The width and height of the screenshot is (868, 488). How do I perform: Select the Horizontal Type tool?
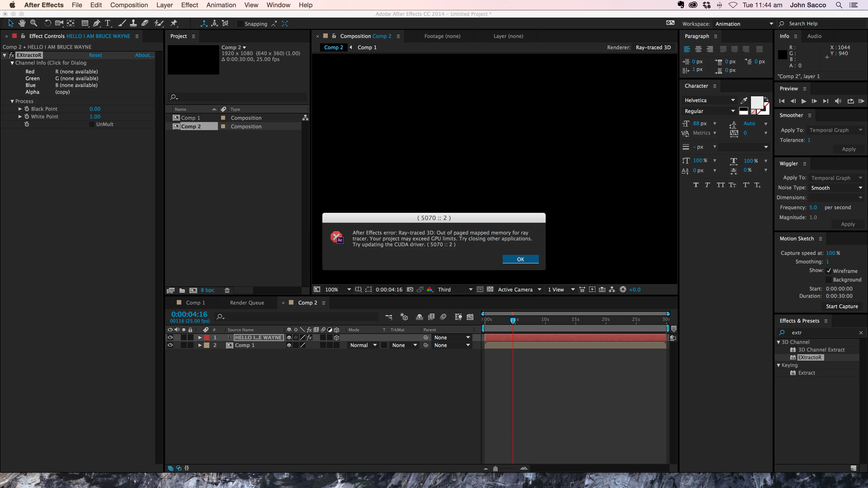pyautogui.click(x=108, y=23)
